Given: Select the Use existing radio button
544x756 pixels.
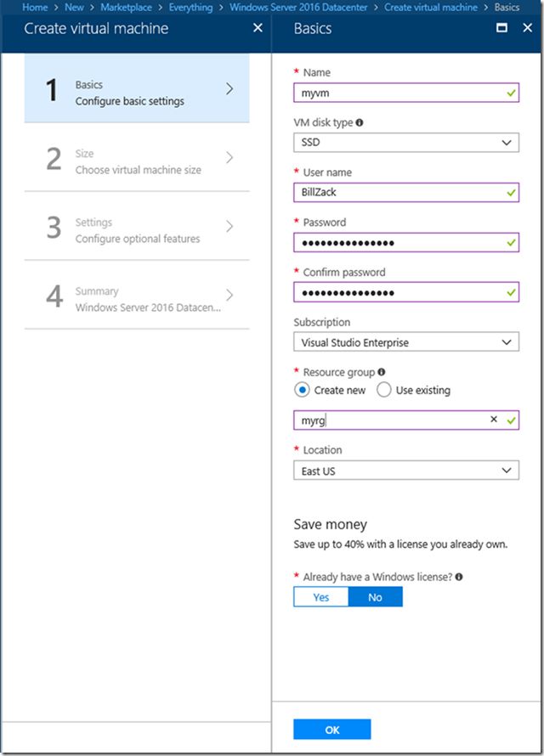Looking at the screenshot, I should coord(383,391).
